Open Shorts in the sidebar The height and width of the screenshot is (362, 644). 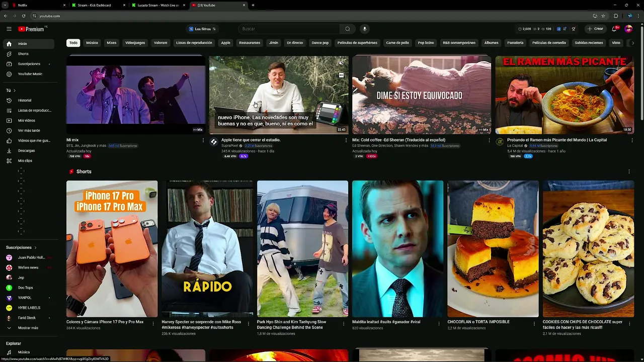(x=28, y=54)
